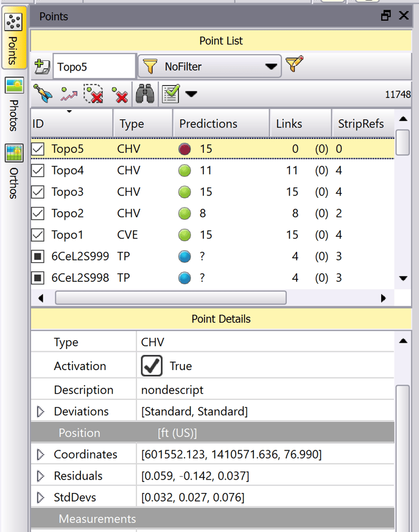
Task: Click the measure point tool icon
Action: [x=42, y=94]
